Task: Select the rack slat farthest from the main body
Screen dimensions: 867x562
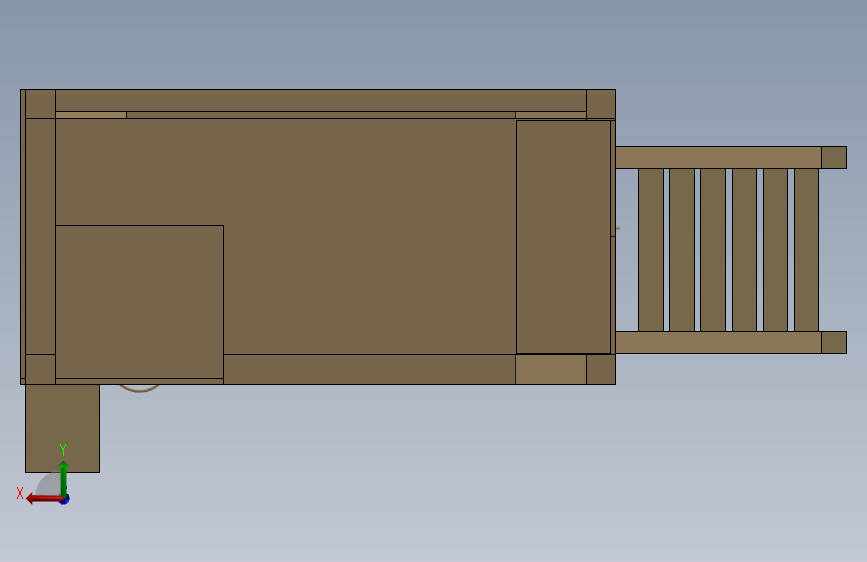Action: pyautogui.click(x=807, y=250)
